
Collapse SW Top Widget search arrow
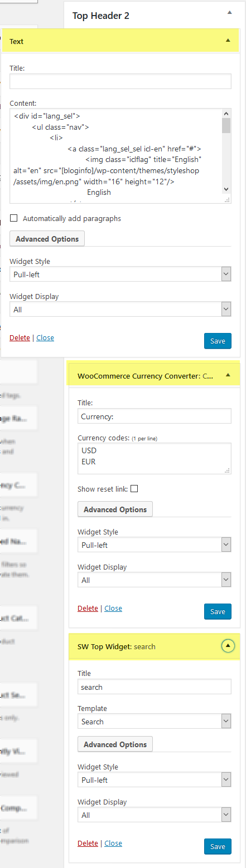pos(228,646)
